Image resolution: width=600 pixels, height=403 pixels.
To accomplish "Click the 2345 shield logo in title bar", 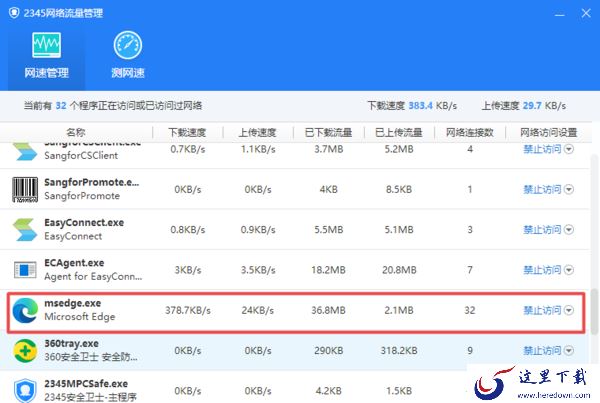I will point(14,13).
